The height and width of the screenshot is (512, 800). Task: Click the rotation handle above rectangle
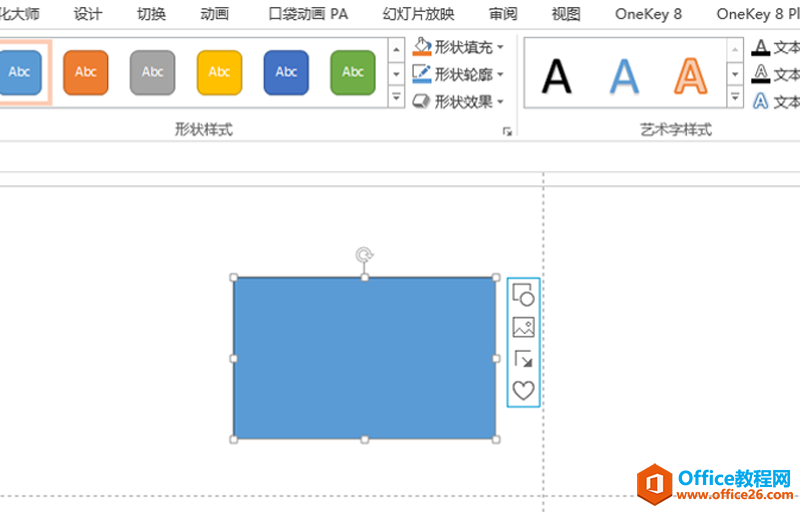pos(364,254)
